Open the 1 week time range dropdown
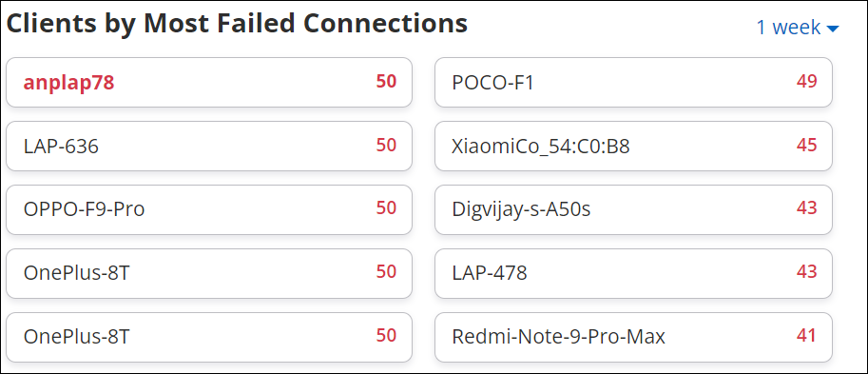Image resolution: width=868 pixels, height=374 pixels. 798,28
